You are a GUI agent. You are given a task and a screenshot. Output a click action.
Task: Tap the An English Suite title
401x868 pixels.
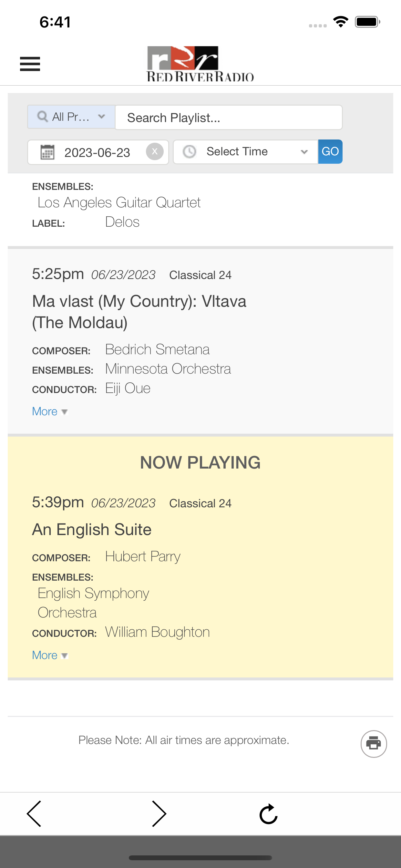pyautogui.click(x=92, y=529)
